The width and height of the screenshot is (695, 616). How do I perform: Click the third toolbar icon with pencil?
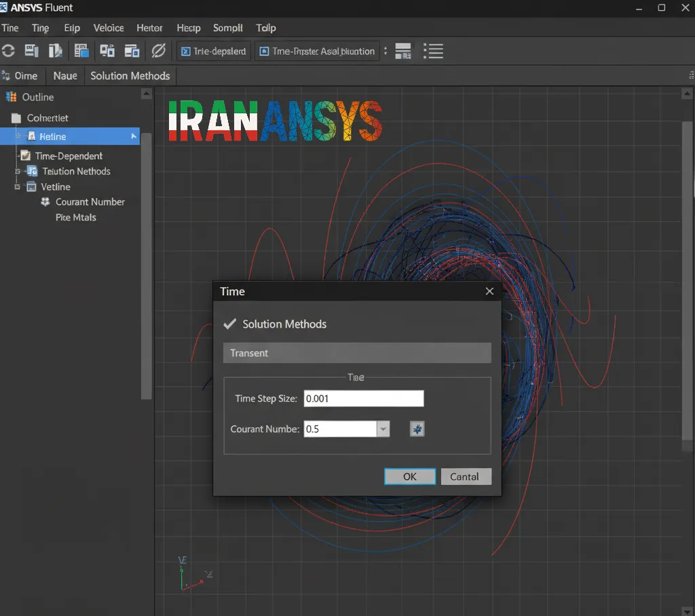click(x=56, y=51)
